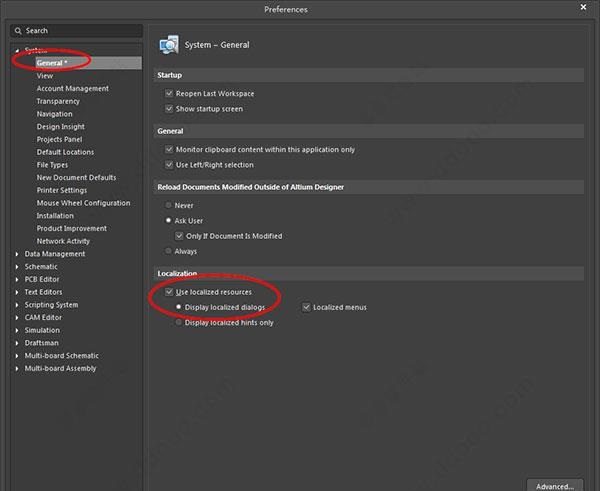Image resolution: width=600 pixels, height=491 pixels.
Task: Toggle Monitor clipboard content checkbox
Action: 169,149
